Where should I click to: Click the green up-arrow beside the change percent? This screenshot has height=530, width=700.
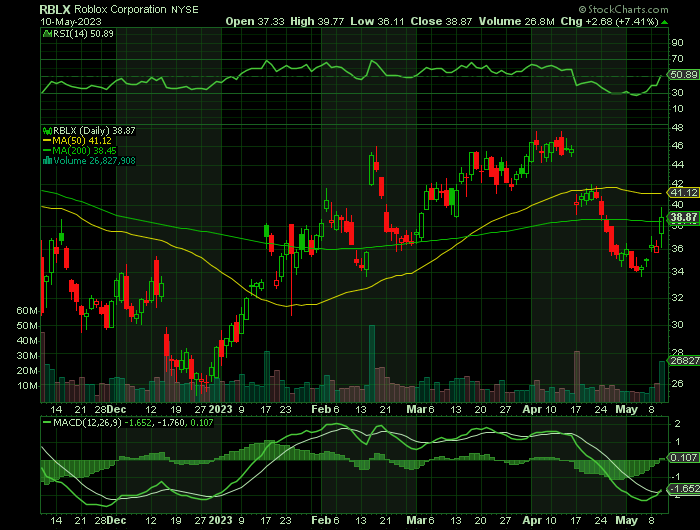pyautogui.click(x=664, y=22)
